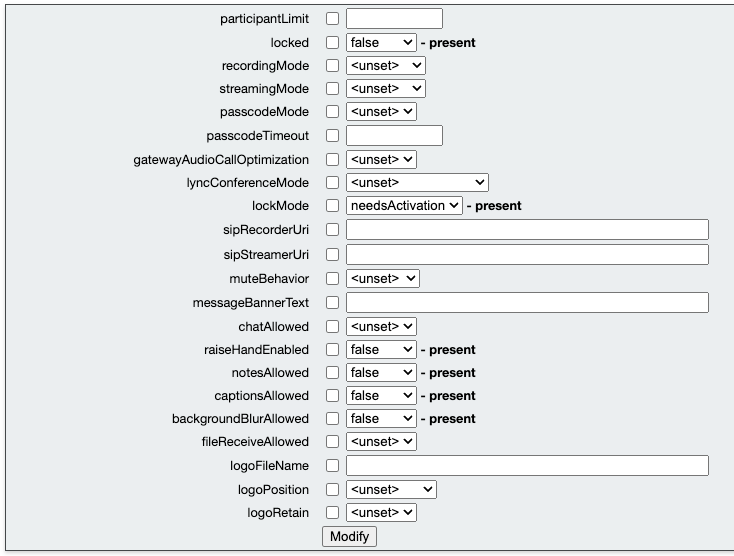734x556 pixels.
Task: Expand the muteBehavior dropdown
Action: (382, 278)
